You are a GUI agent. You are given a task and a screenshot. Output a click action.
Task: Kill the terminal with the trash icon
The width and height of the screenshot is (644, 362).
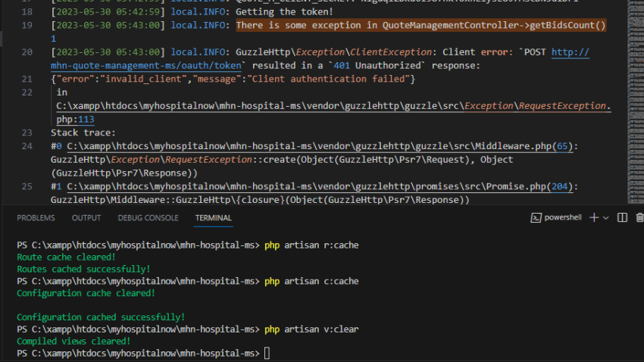click(x=640, y=217)
